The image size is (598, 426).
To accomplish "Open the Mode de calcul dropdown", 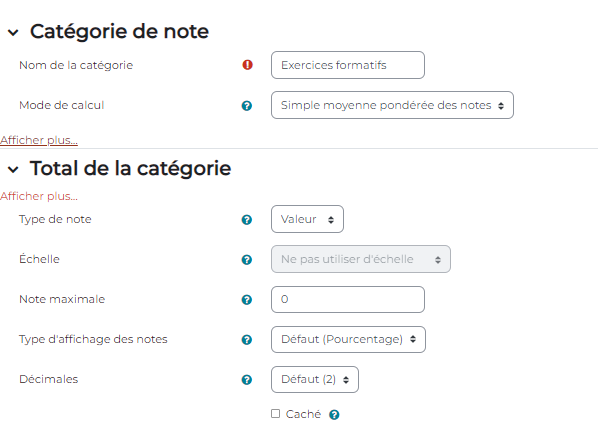I will pyautogui.click(x=392, y=105).
